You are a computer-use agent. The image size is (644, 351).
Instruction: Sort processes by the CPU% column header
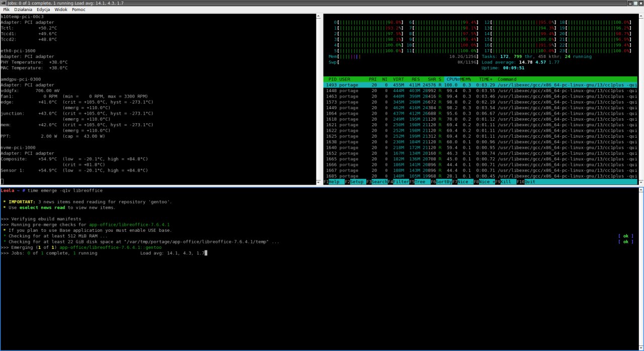[452, 79]
